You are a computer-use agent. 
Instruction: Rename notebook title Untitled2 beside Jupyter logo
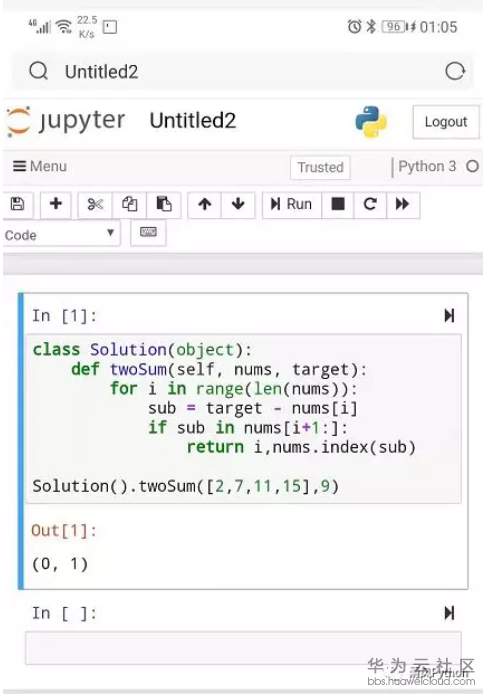[193, 121]
